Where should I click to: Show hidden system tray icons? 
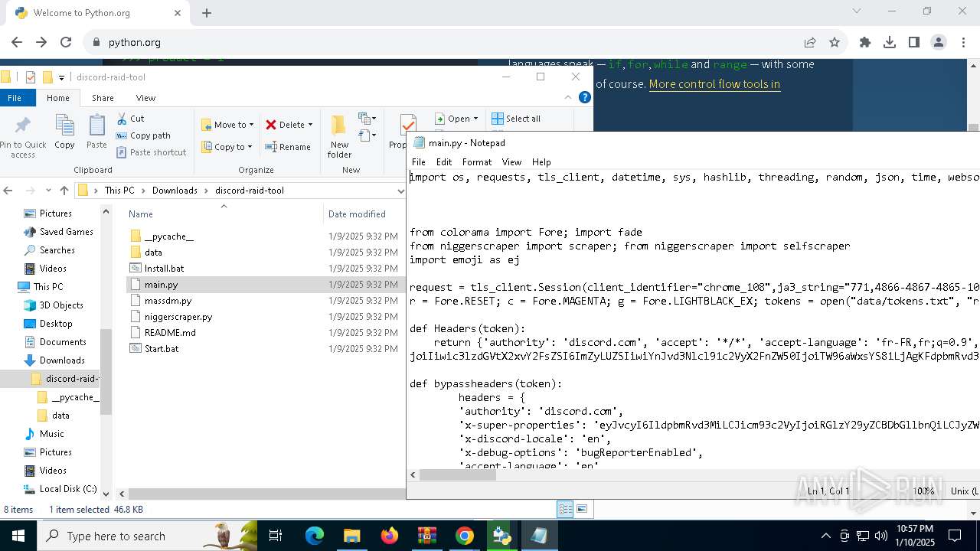coord(825,536)
